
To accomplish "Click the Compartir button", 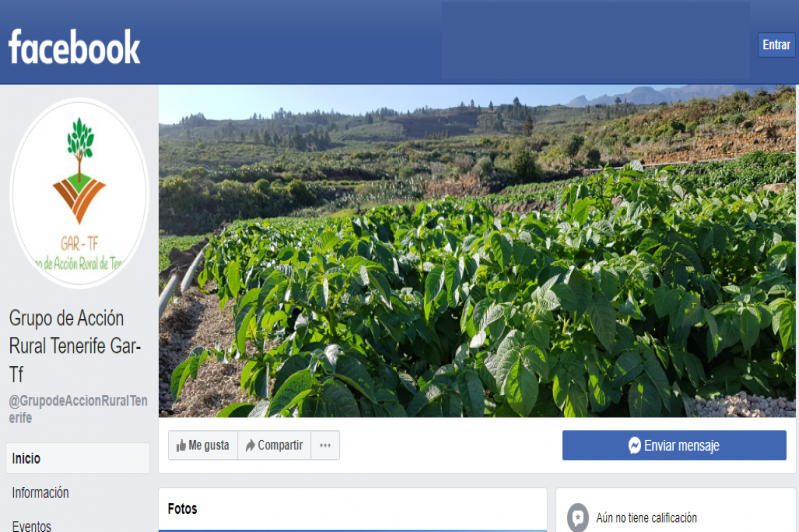I will coord(274,445).
